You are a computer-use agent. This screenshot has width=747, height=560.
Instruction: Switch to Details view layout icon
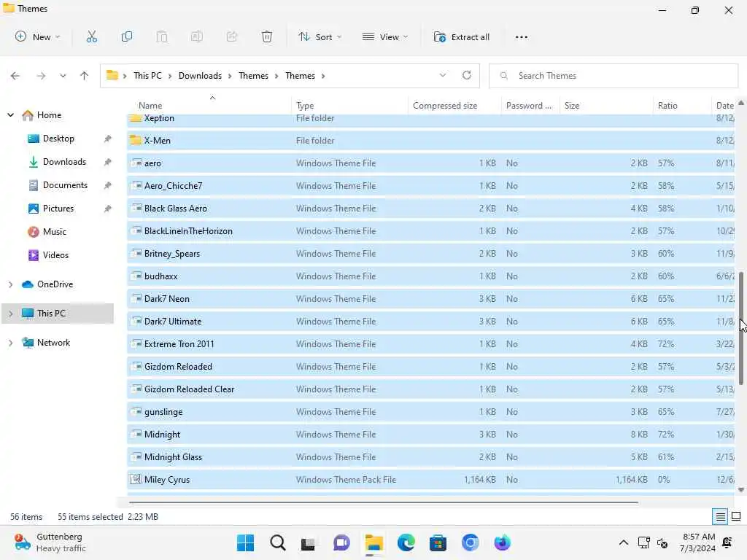coord(720,516)
